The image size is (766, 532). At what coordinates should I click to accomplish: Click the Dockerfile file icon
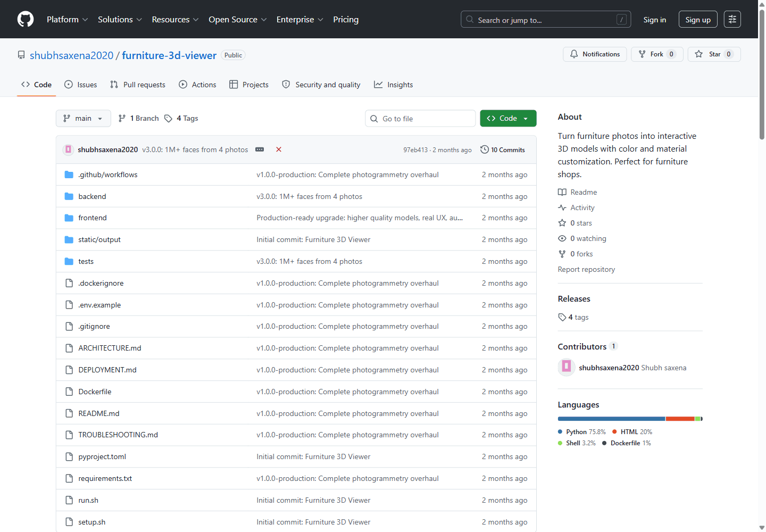(x=69, y=392)
